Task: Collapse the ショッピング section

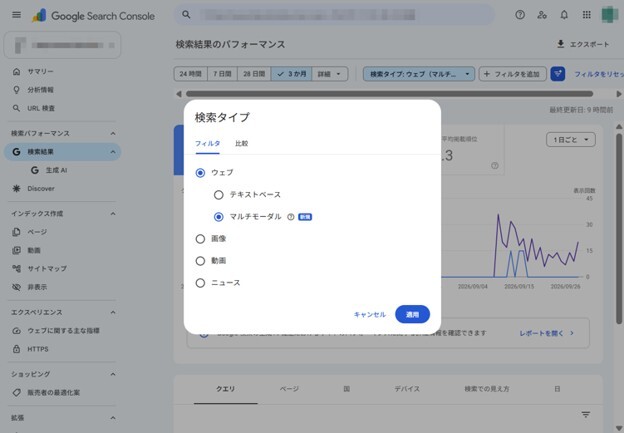Action: coord(113,374)
